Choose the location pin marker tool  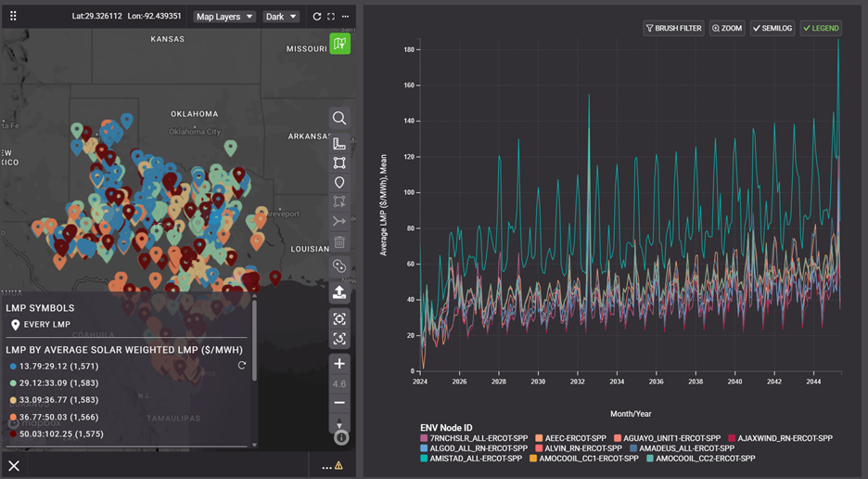339,183
